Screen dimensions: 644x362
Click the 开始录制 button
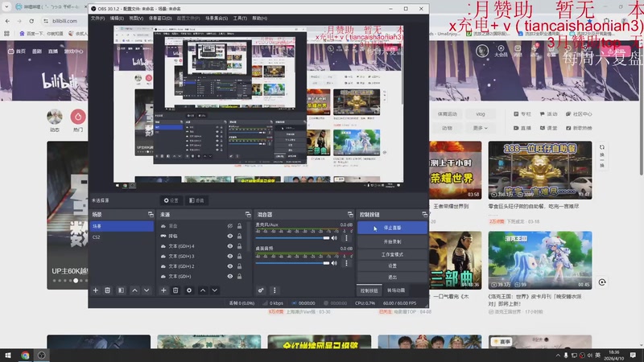point(392,242)
